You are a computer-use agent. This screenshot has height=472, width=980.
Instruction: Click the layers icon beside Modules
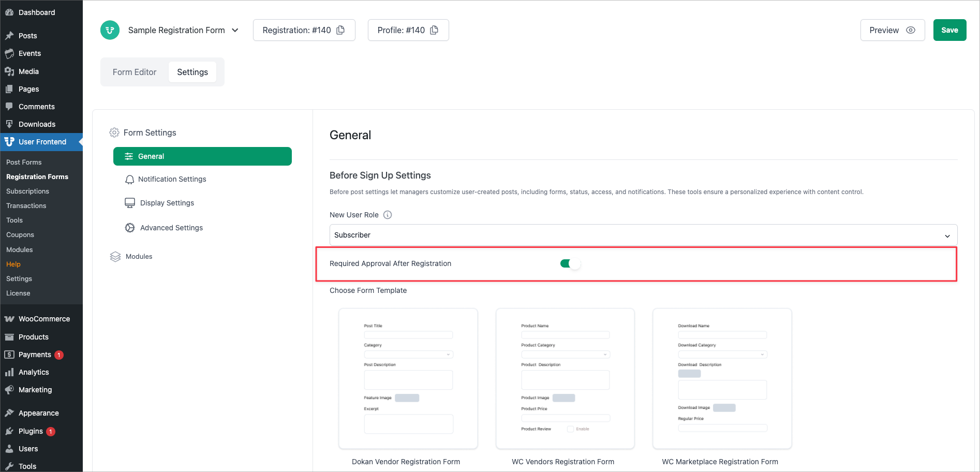pyautogui.click(x=115, y=256)
